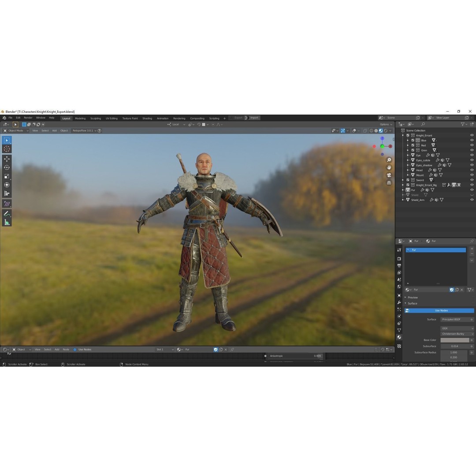476x476 pixels.
Task: Open the Render menu
Action: tap(28, 118)
